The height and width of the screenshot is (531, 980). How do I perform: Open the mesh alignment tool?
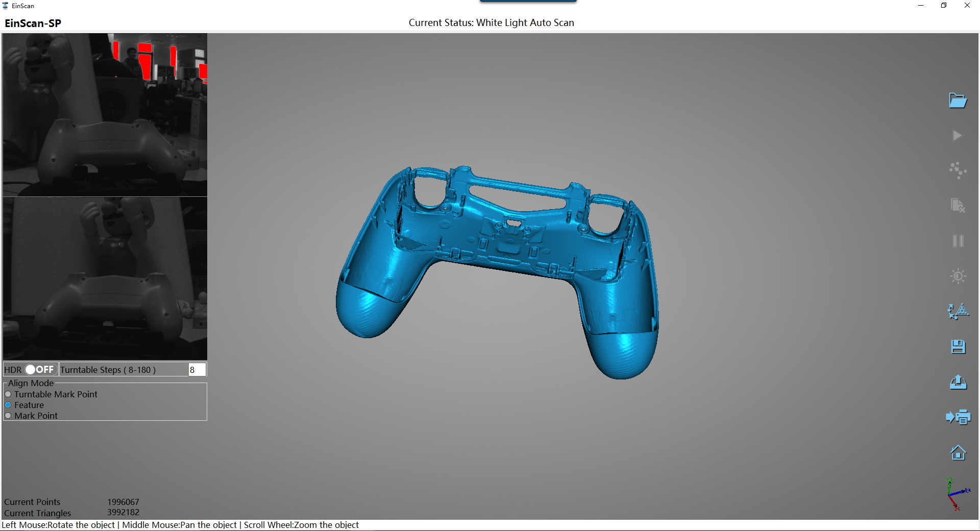click(x=958, y=312)
